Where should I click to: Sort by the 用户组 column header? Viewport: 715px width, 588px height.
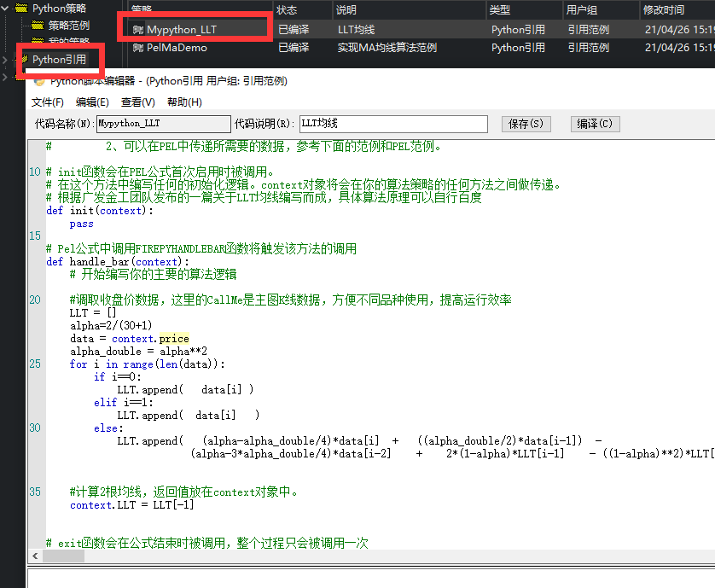click(x=601, y=10)
